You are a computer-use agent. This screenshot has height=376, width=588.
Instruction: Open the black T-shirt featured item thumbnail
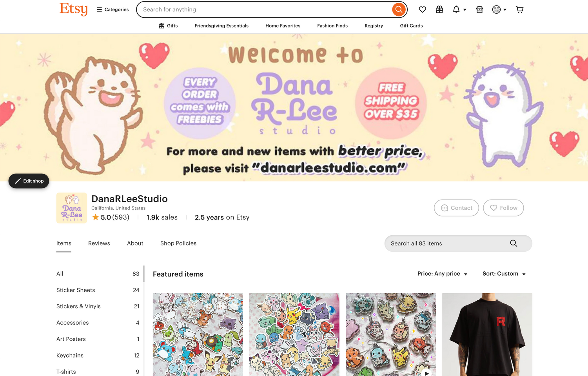click(487, 334)
